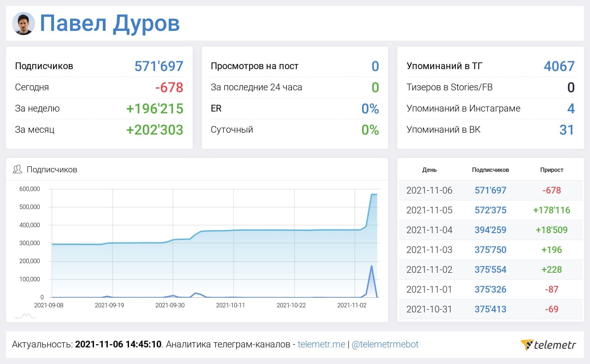Click the small sparkline icon under the chart

pyautogui.click(x=25, y=316)
